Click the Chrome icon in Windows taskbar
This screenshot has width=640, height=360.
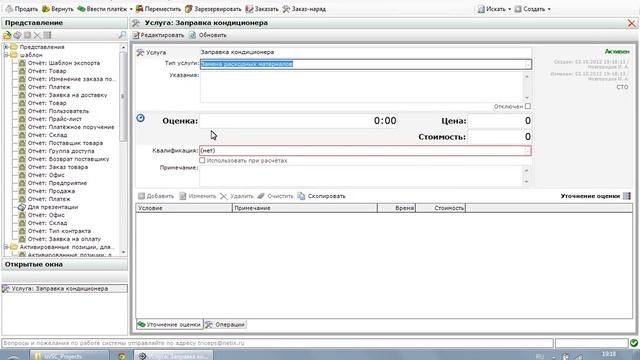122,356
